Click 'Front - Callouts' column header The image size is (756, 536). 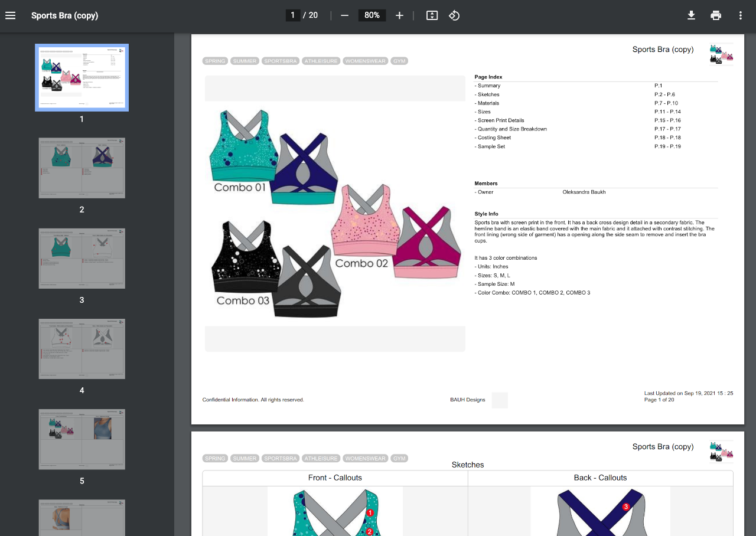point(335,478)
